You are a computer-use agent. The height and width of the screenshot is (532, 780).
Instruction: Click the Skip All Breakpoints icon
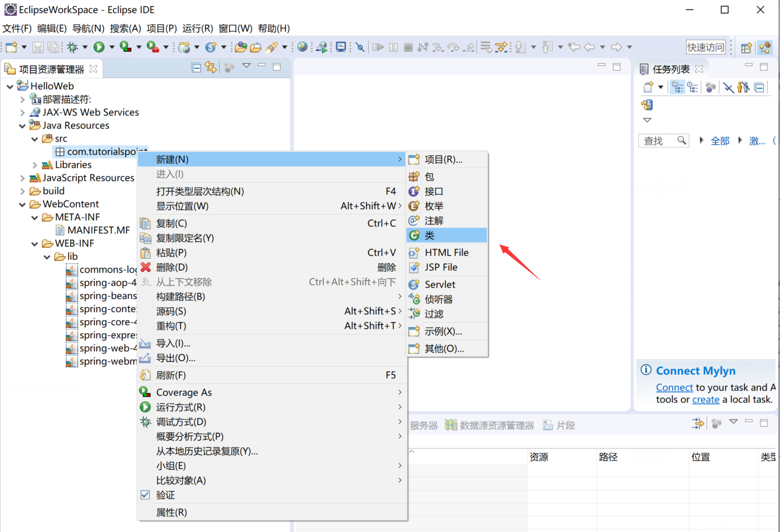pyautogui.click(x=360, y=47)
